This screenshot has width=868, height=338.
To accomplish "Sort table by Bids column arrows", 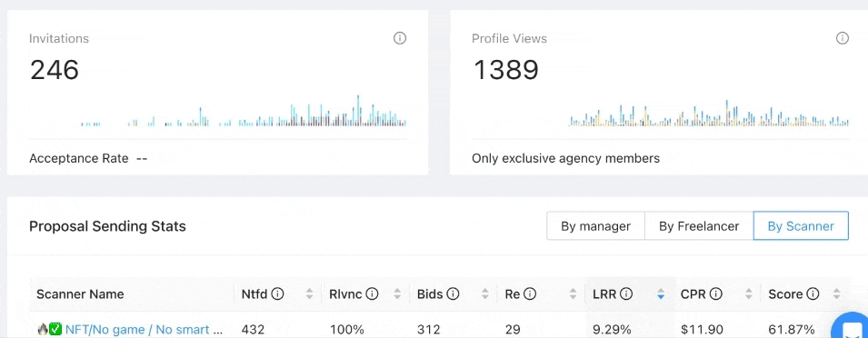I will [485, 294].
